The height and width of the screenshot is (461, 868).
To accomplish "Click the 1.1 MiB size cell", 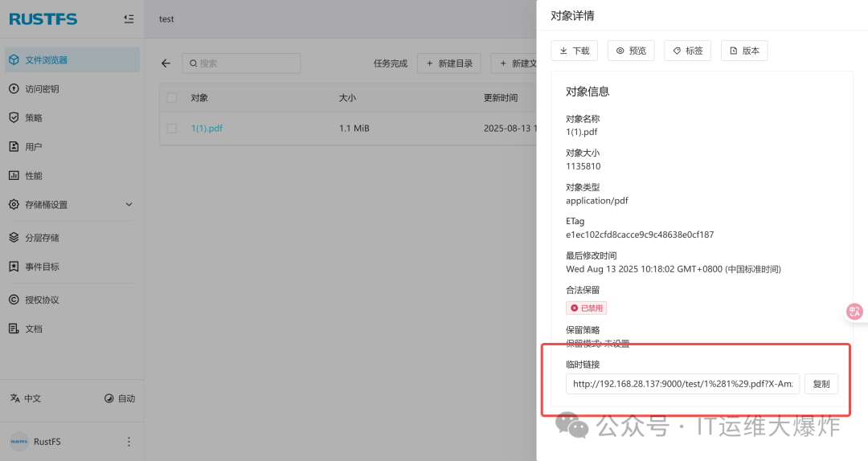I will pos(354,128).
